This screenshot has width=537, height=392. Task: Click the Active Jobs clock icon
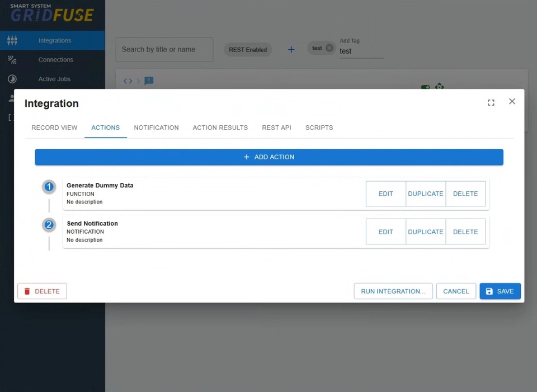(x=12, y=79)
